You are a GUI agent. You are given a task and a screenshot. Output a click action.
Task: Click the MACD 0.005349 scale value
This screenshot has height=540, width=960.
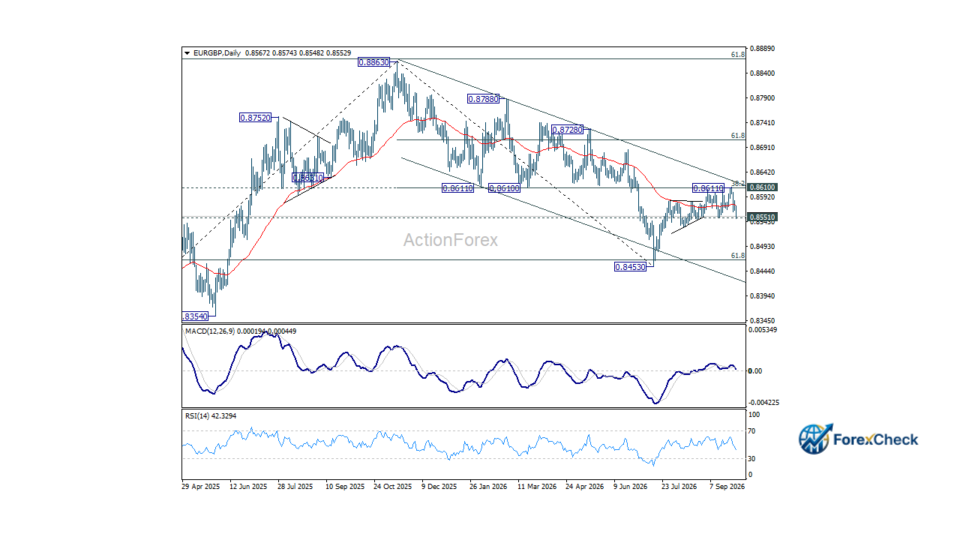(x=762, y=330)
